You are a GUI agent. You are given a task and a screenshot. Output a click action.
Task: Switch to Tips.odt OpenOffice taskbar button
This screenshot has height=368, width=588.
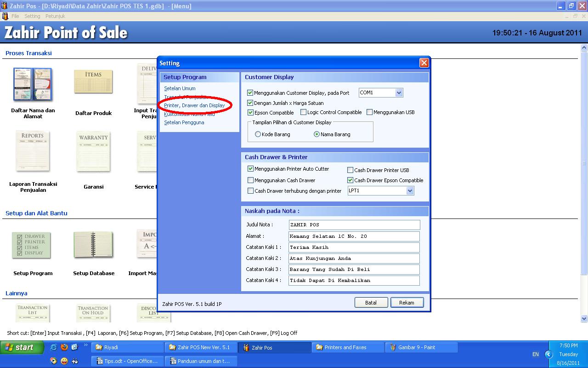(128, 361)
